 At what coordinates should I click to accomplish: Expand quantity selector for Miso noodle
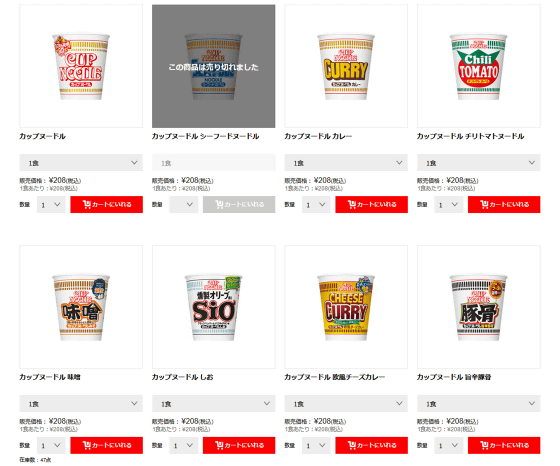(x=51, y=445)
